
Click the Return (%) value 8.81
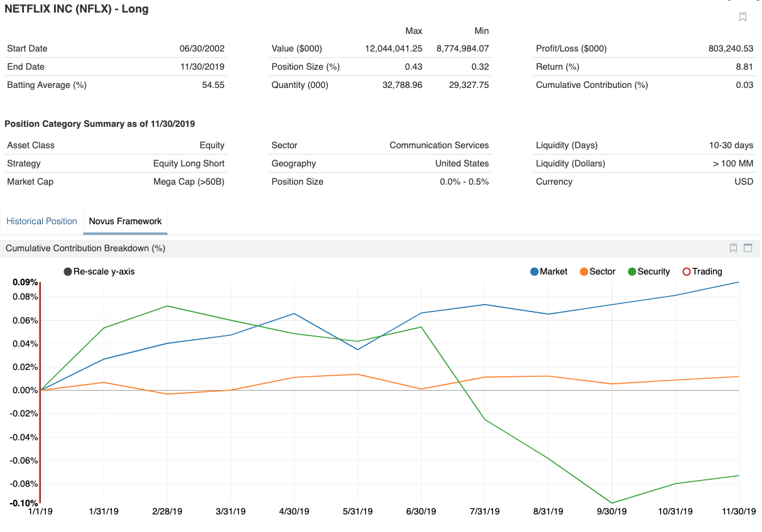pos(745,67)
